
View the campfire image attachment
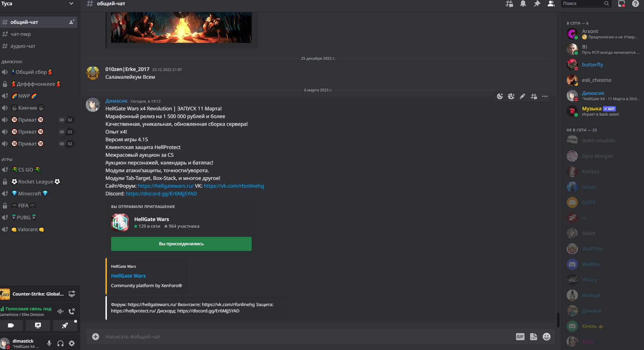[x=181, y=27]
